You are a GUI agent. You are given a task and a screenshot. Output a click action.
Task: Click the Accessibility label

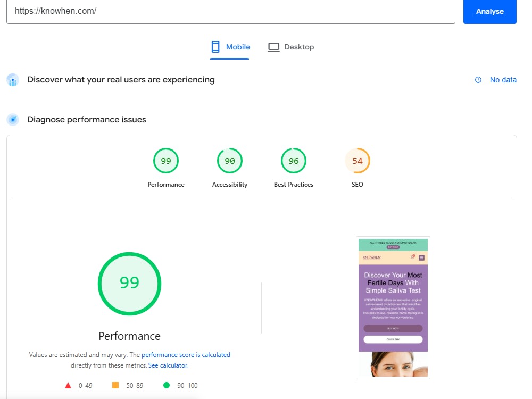pyautogui.click(x=230, y=185)
